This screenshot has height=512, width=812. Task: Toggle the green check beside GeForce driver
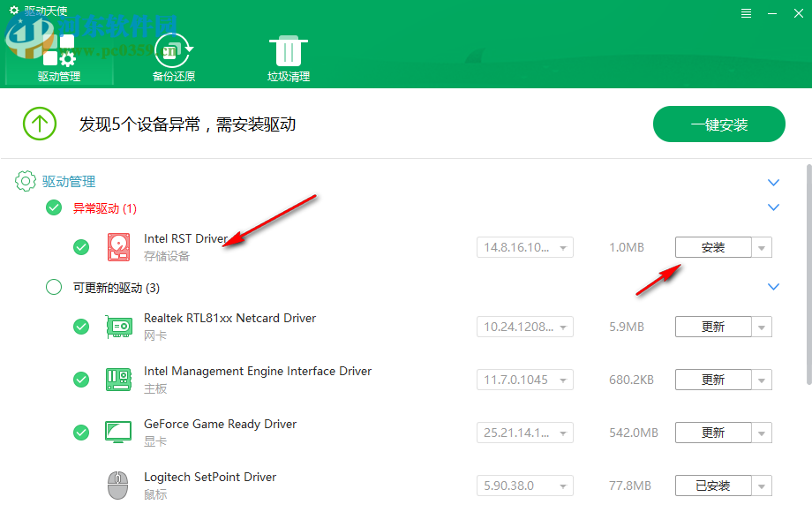pos(81,433)
